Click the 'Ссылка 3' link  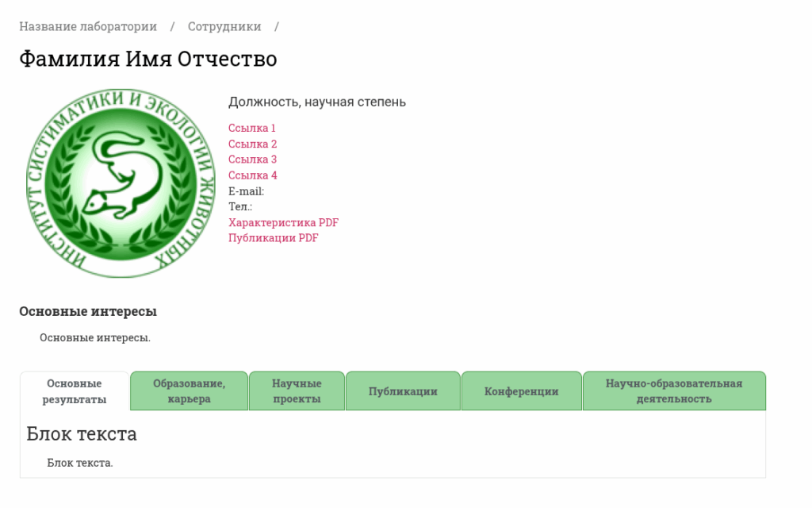(252, 160)
